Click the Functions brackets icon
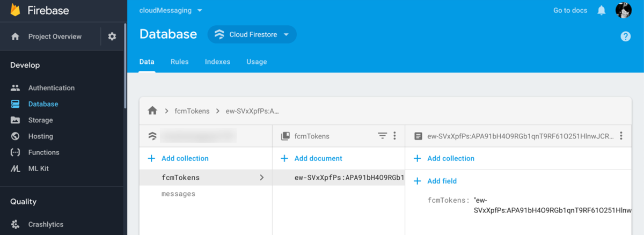644x235 pixels. coord(15,152)
